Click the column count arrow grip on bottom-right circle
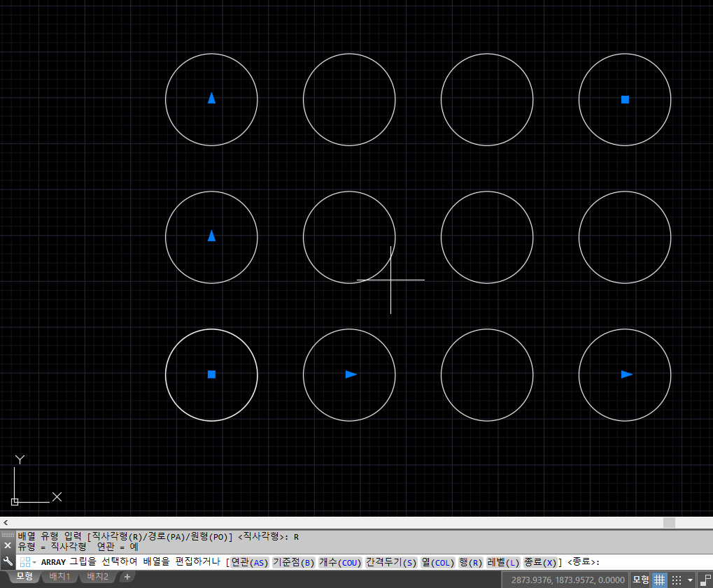 click(627, 375)
